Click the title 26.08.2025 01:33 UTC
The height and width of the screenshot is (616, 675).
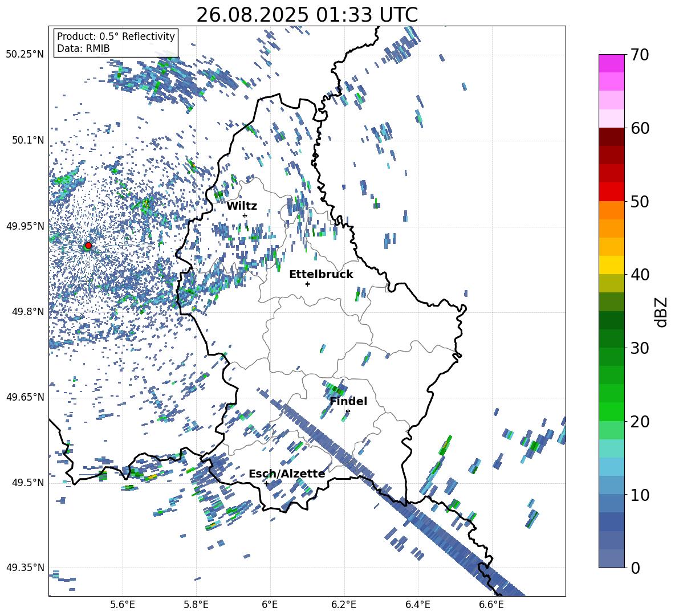pyautogui.click(x=307, y=15)
